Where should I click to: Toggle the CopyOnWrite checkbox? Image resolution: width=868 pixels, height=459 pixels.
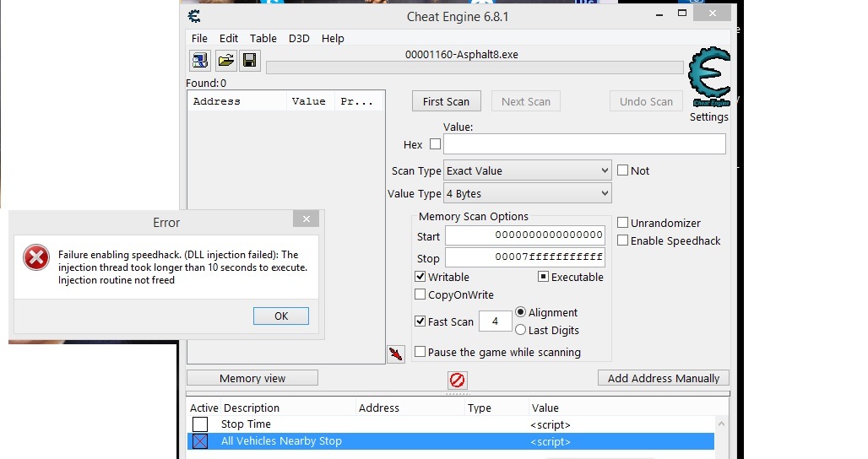tap(420, 294)
